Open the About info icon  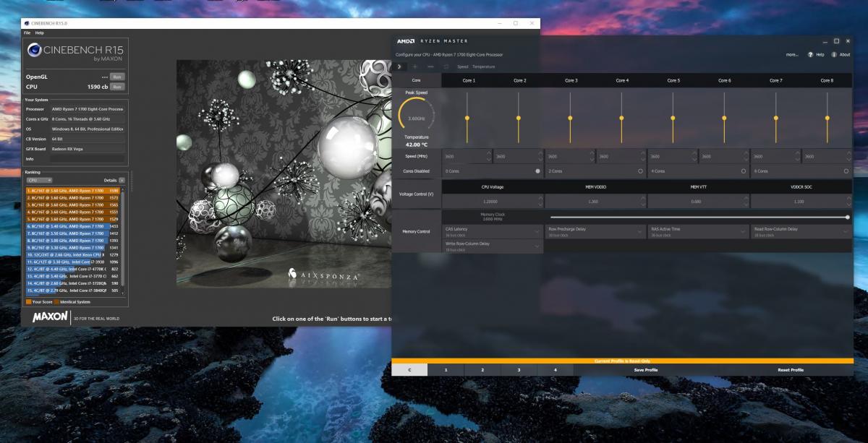(x=834, y=55)
